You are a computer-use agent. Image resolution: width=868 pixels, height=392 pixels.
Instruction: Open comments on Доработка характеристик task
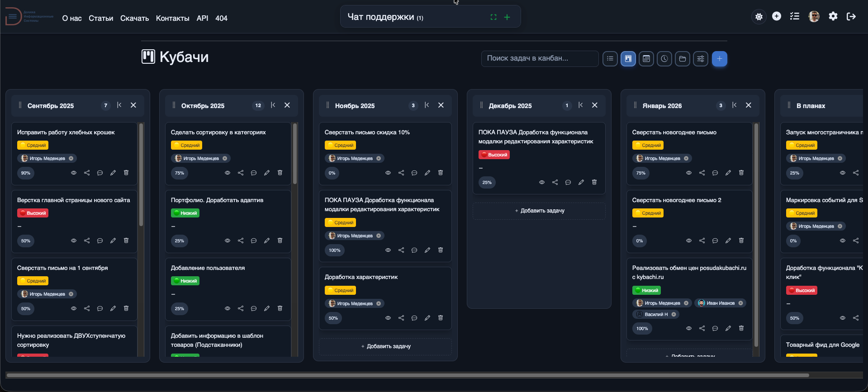pos(414,318)
